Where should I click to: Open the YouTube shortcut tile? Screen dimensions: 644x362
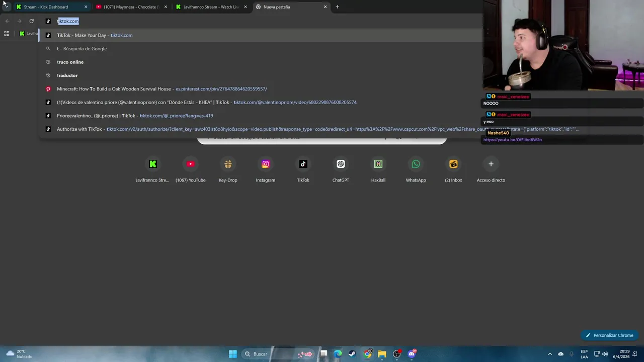coord(190,170)
